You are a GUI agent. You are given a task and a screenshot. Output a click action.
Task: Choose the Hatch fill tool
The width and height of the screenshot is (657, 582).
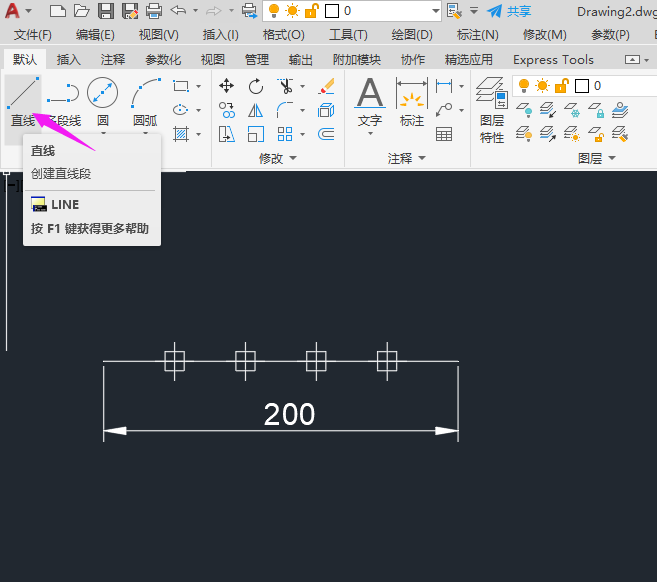pos(181,135)
